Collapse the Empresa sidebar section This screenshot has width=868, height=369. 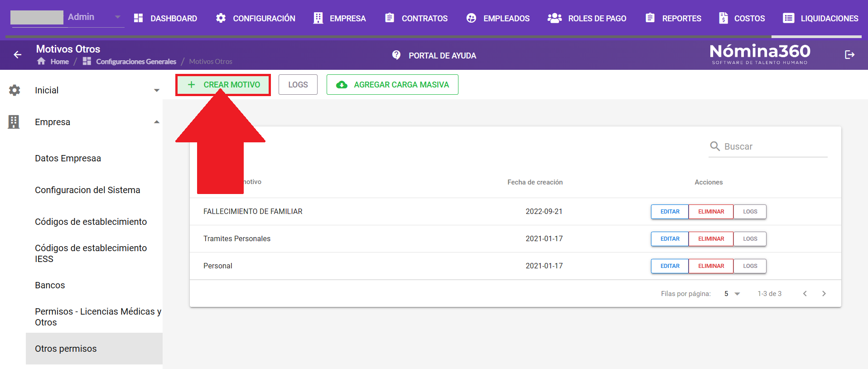(157, 122)
